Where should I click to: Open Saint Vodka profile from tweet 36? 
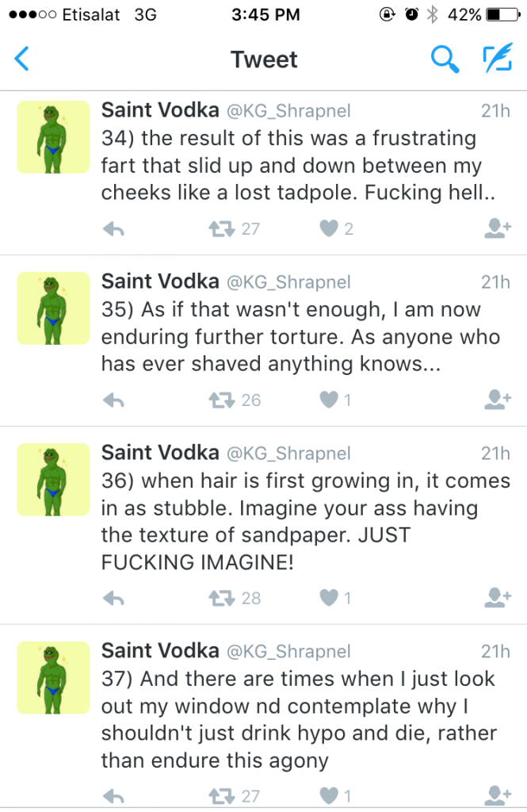[160, 453]
